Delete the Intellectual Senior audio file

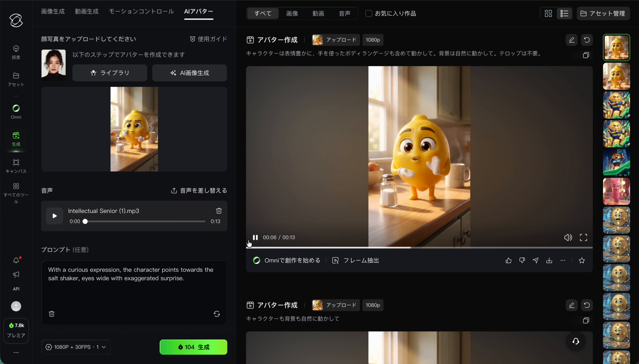pos(219,211)
